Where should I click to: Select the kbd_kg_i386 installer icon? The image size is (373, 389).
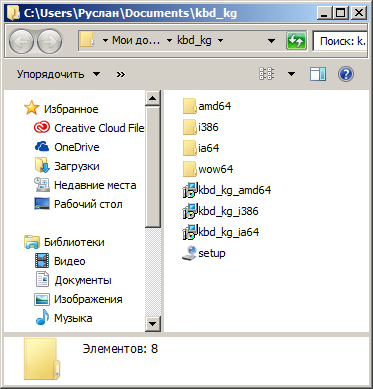click(190, 211)
